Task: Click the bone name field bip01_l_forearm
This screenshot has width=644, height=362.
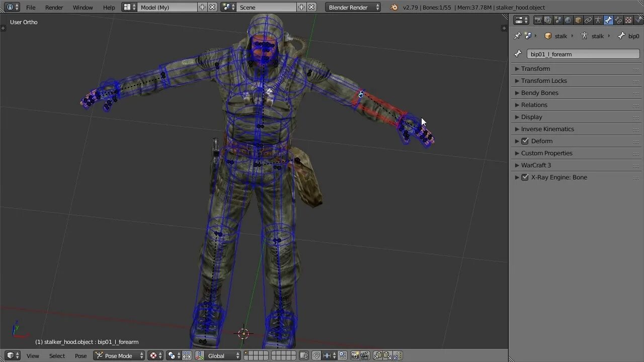Action: pos(583,54)
